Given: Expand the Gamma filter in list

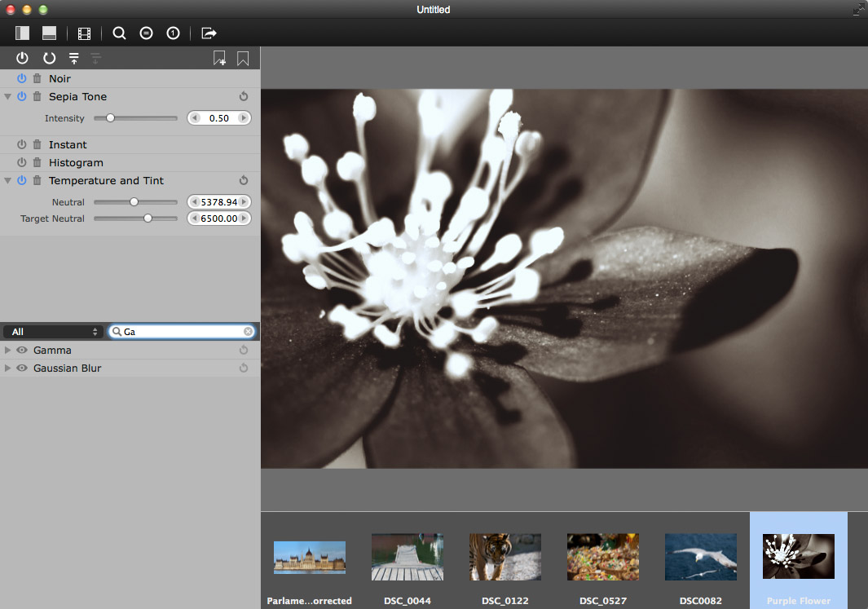Looking at the screenshot, I should [8, 351].
